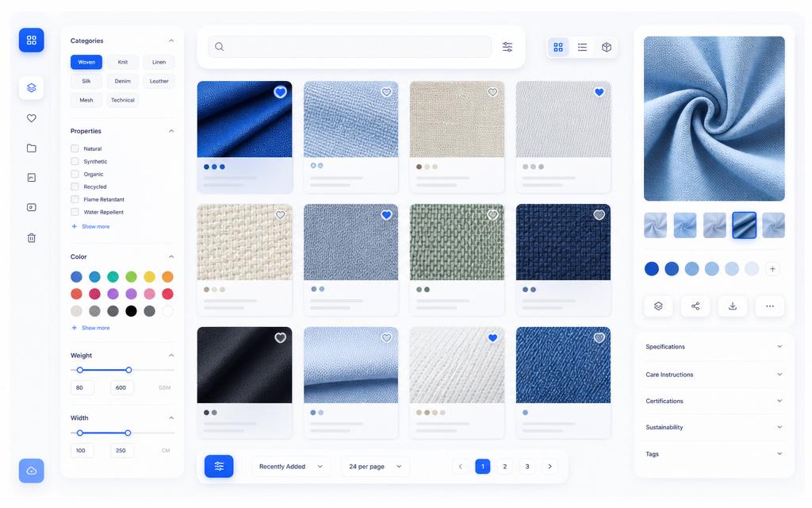
Task: Open the dashboard grid icon in sidebar
Action: (32, 40)
